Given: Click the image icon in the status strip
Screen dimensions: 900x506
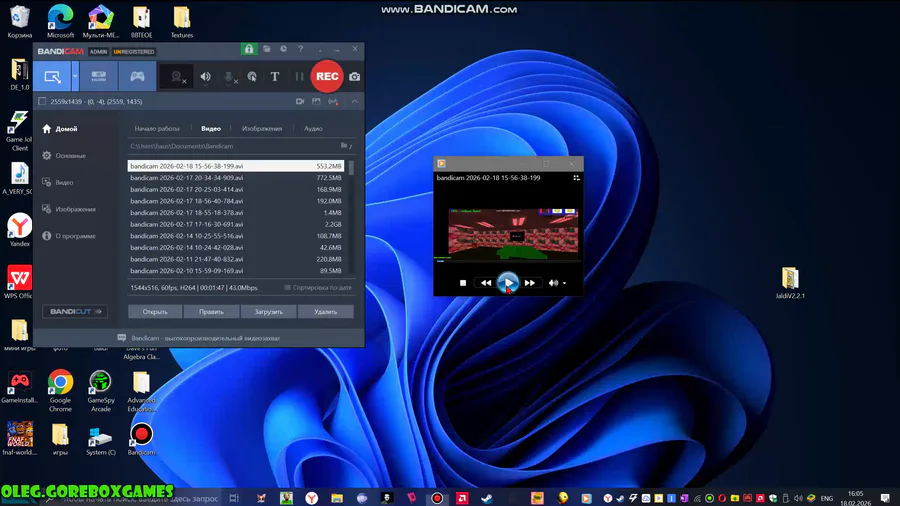Looking at the screenshot, I should (316, 102).
